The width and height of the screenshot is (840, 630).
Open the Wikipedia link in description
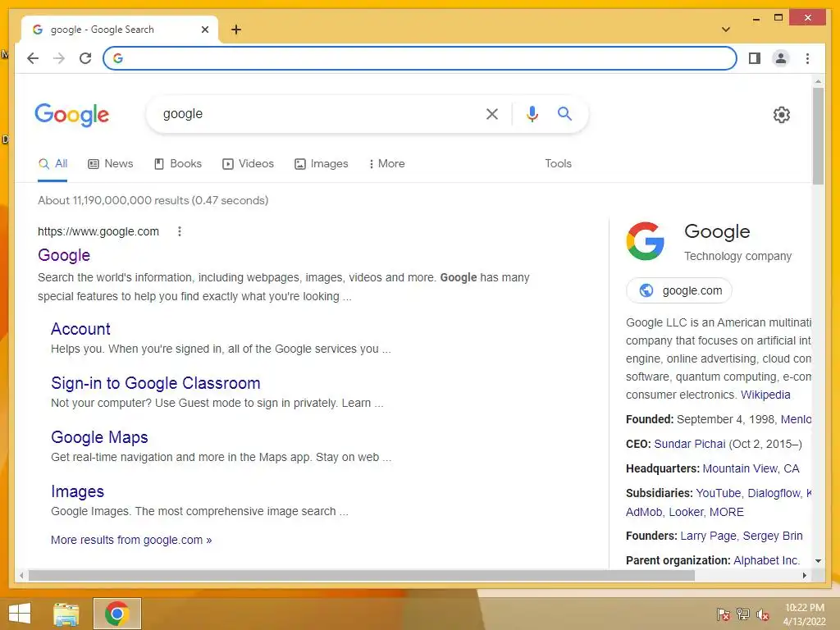765,395
